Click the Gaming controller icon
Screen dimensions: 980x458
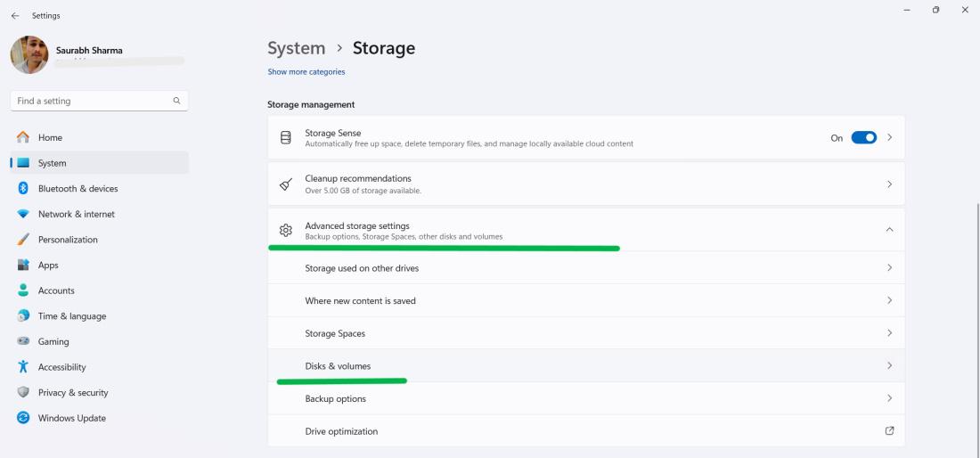(23, 341)
